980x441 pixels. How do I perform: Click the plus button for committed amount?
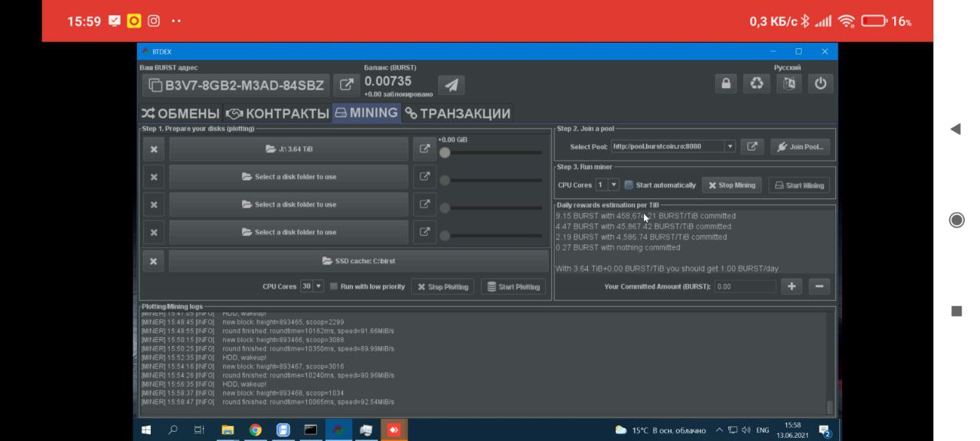click(x=792, y=286)
